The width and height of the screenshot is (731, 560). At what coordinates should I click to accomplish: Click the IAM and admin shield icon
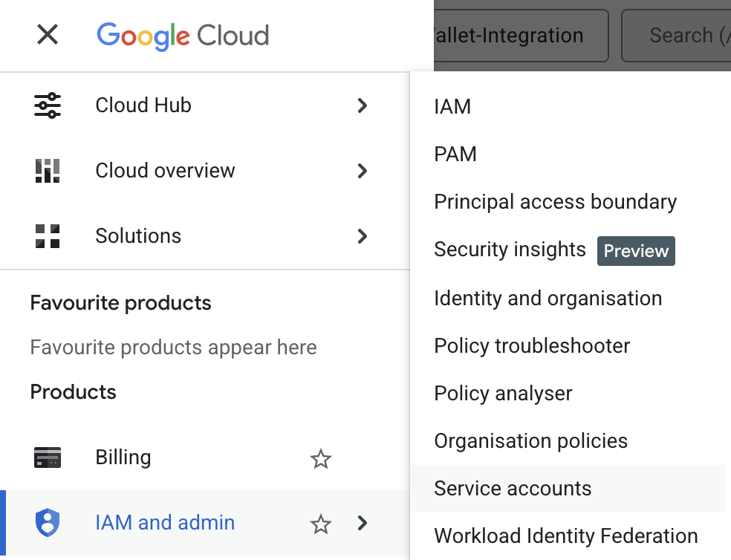48,523
